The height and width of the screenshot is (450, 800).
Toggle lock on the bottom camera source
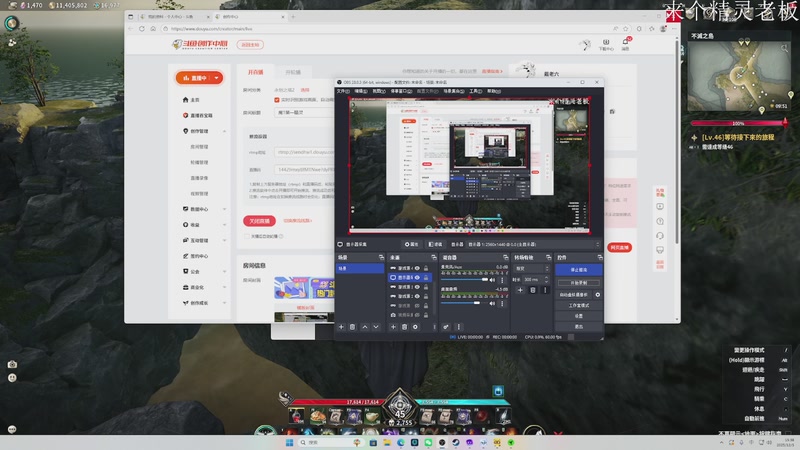point(426,315)
